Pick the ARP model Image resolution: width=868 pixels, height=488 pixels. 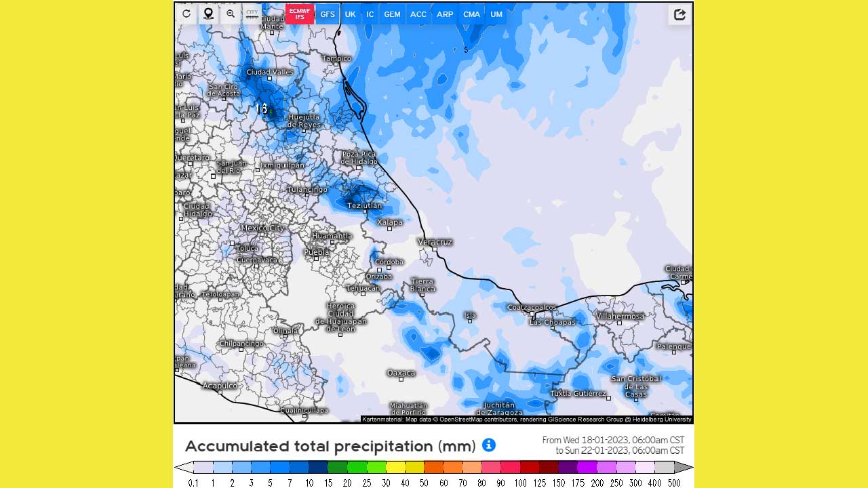pos(445,14)
